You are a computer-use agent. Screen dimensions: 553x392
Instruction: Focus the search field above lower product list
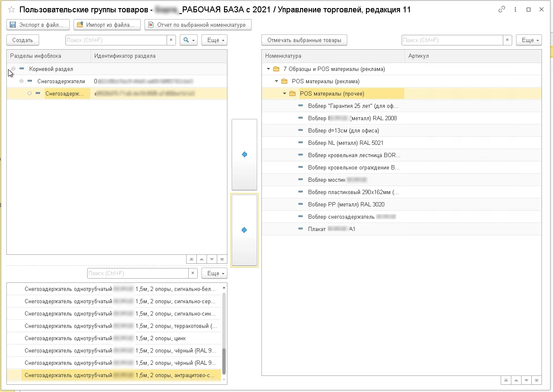[x=138, y=273]
